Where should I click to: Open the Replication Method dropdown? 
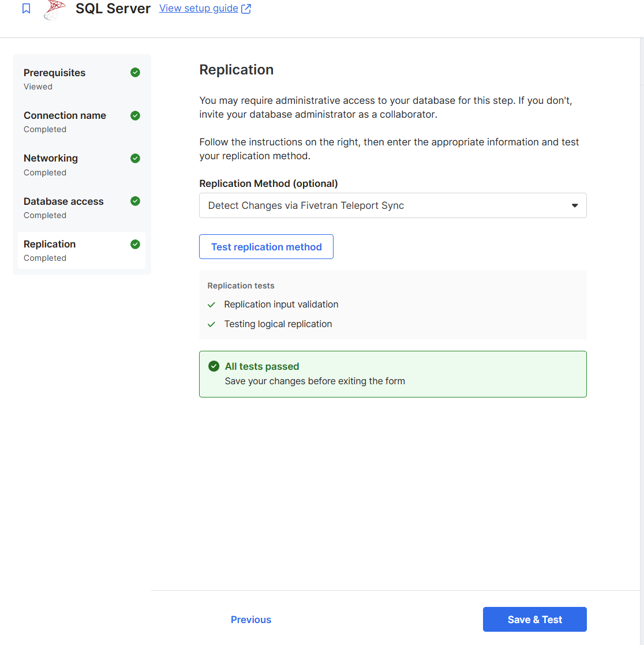392,205
